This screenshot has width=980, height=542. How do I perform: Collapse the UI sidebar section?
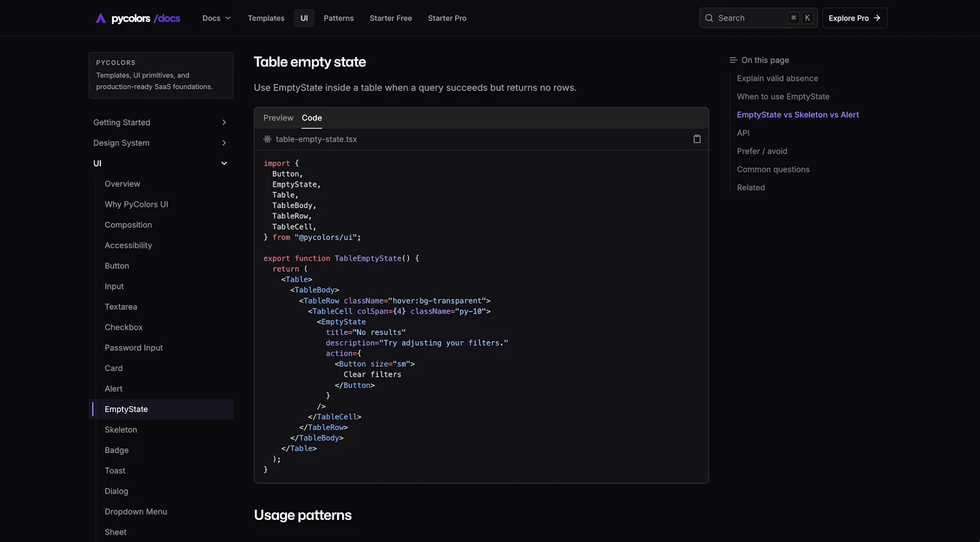pos(160,164)
